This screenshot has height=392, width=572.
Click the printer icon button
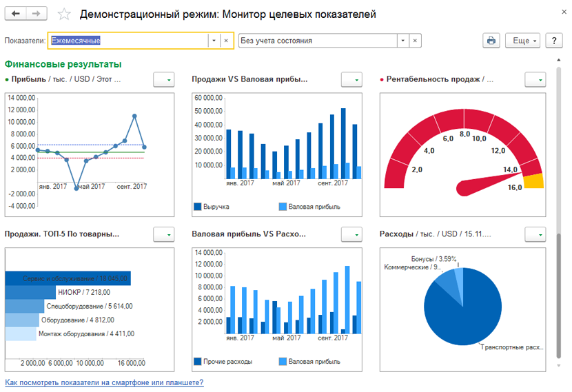491,41
